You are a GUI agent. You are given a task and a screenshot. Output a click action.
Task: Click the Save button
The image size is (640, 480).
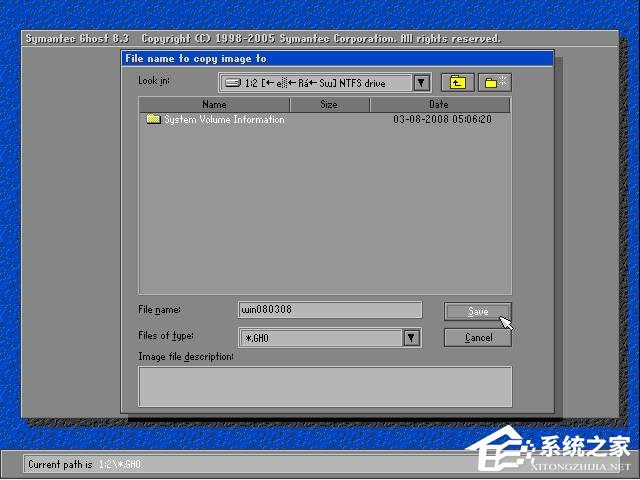tap(478, 311)
